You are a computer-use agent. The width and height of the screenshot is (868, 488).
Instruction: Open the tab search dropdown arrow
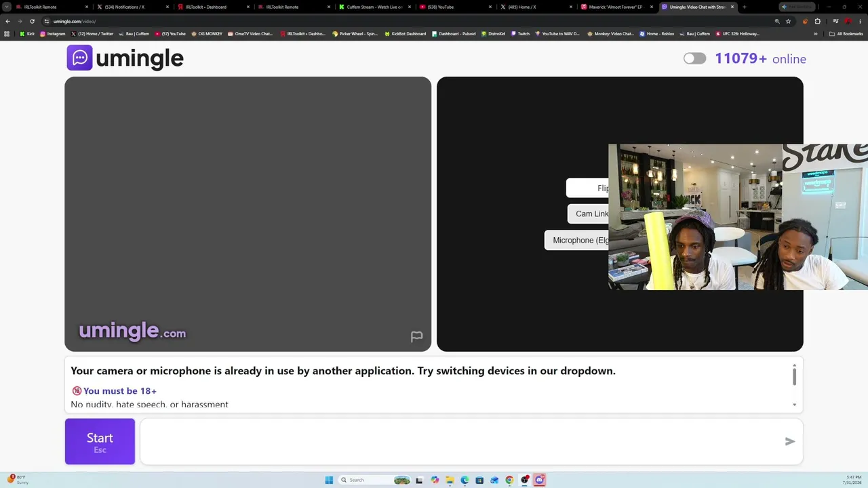[7, 7]
